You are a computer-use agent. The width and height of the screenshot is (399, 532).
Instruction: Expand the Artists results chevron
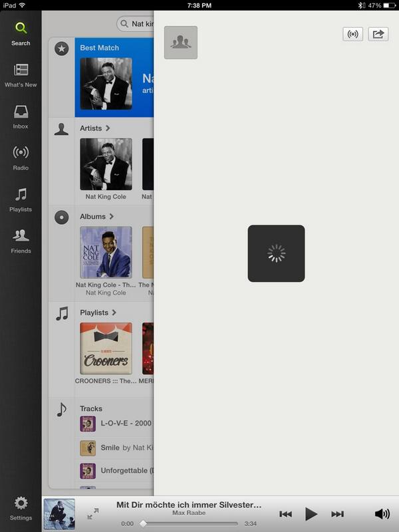[x=108, y=128]
